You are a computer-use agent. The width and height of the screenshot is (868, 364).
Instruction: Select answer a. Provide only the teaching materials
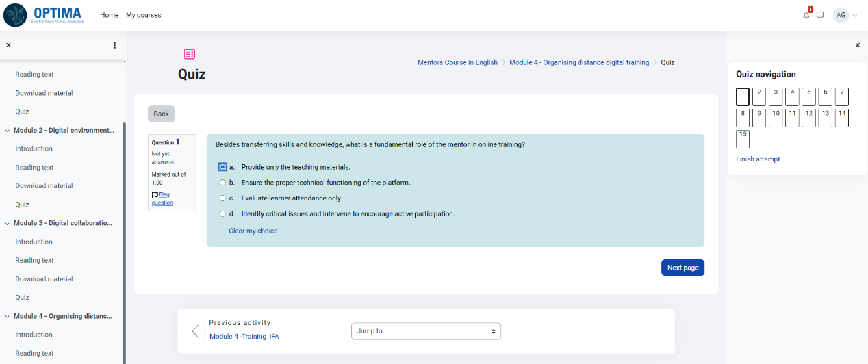[x=222, y=167]
